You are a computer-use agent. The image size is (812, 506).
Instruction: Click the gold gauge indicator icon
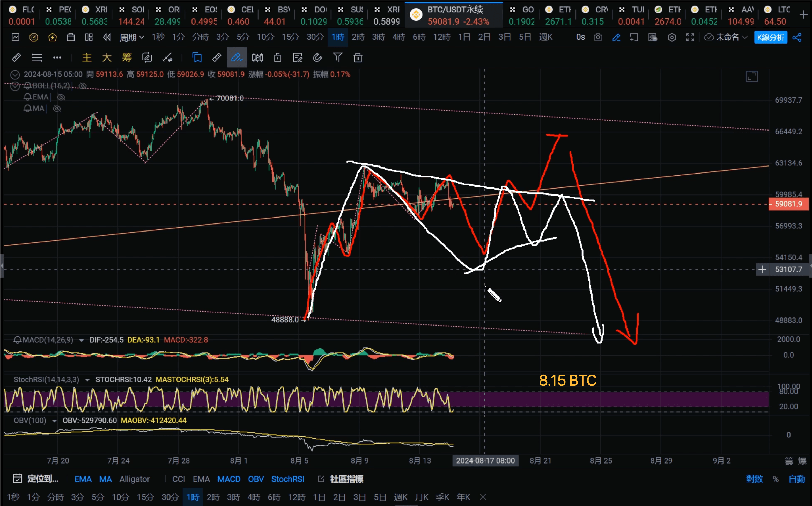[x=34, y=37]
